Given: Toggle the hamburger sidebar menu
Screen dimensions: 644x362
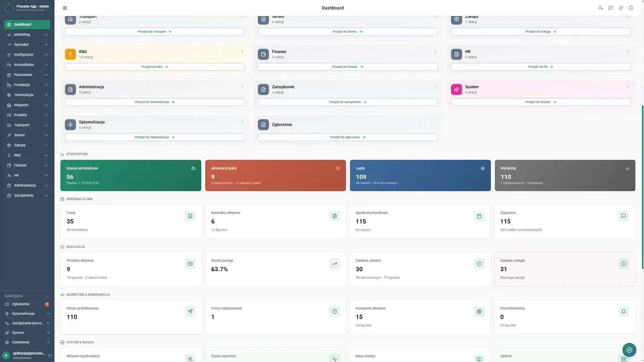Looking at the screenshot, I should point(65,8).
